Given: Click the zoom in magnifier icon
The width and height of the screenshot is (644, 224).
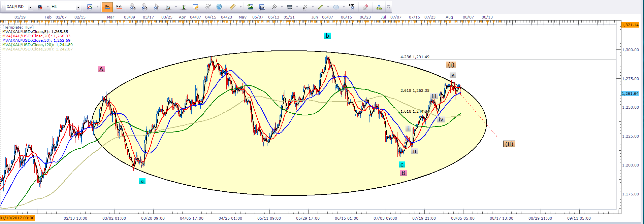Looking at the screenshot, I should (132, 7).
